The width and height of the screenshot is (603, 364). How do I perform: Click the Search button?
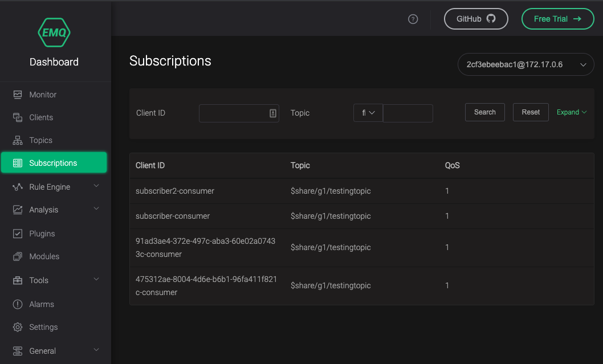click(x=484, y=112)
